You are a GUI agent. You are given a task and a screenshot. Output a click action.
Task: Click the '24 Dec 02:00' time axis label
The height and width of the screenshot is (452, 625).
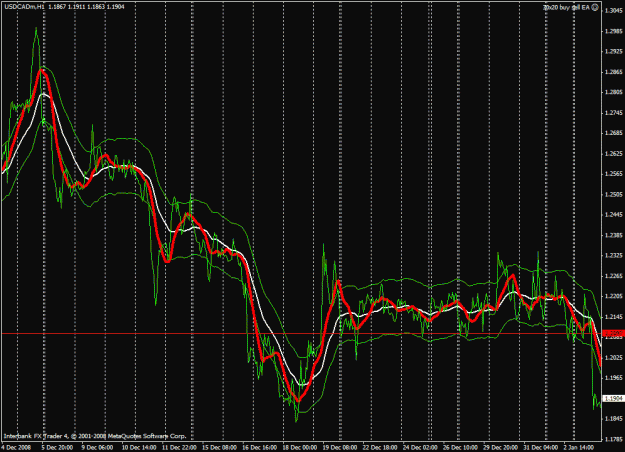click(x=420, y=447)
